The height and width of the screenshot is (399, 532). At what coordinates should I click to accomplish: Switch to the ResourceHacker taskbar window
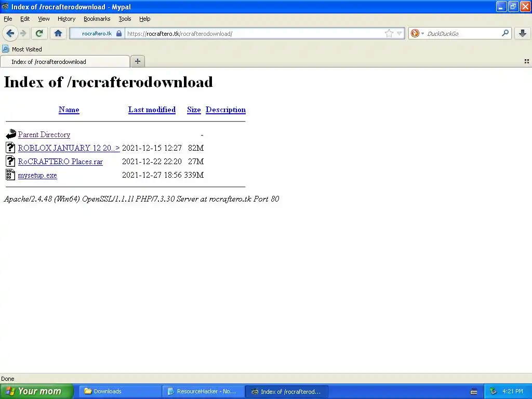203,391
